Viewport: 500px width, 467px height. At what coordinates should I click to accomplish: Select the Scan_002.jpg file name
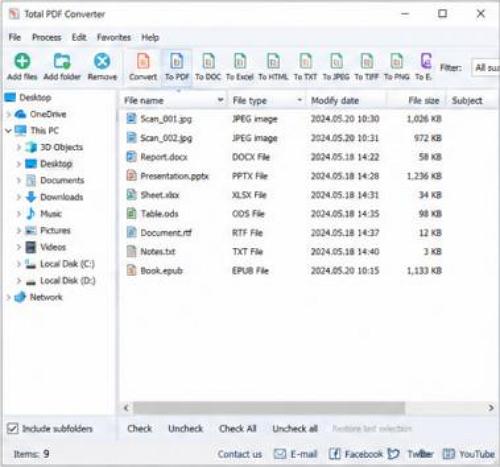tap(166, 138)
